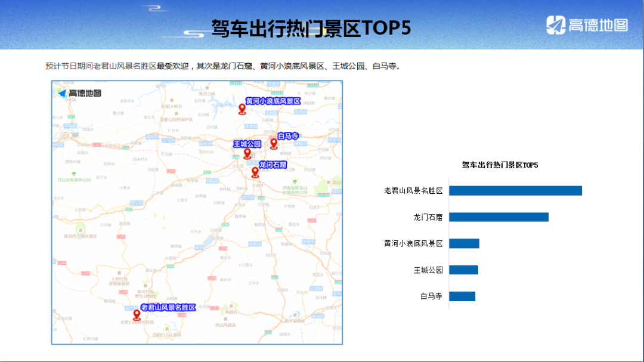Select the 白马寺 bar in the chart
The width and height of the screenshot is (644, 362).
[x=462, y=296]
